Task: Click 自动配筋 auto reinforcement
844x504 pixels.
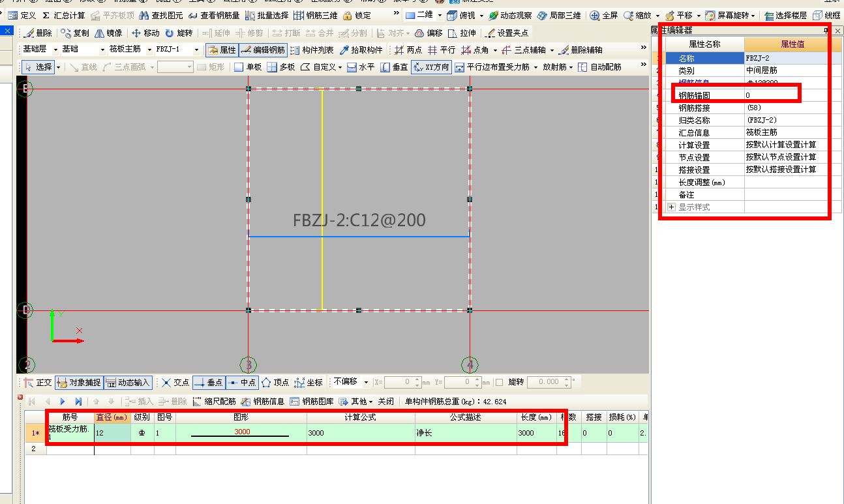Action: 599,67
